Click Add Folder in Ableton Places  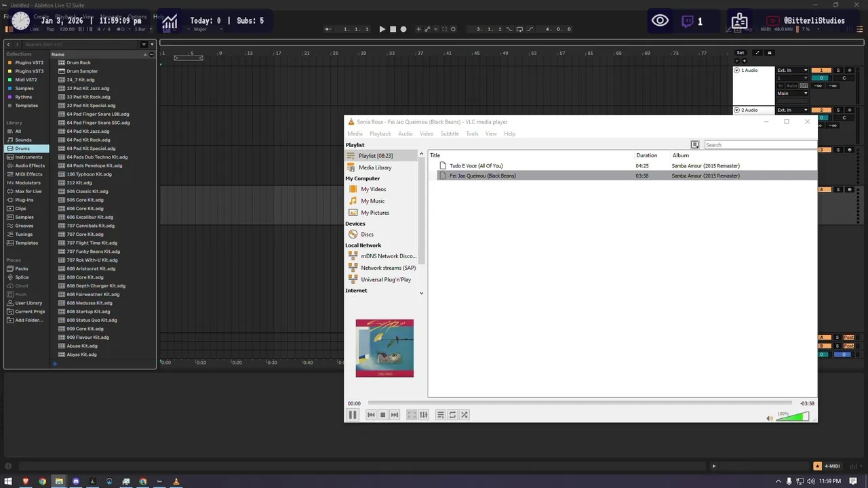(x=26, y=320)
